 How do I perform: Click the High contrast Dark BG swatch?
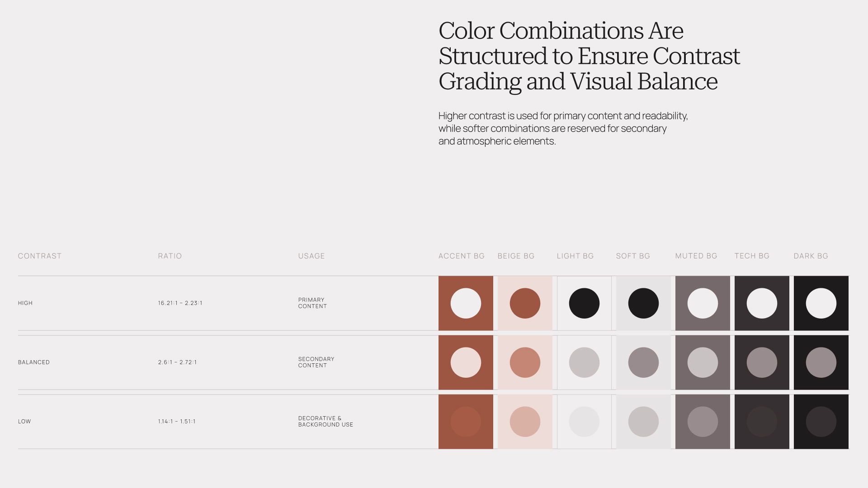pos(821,303)
